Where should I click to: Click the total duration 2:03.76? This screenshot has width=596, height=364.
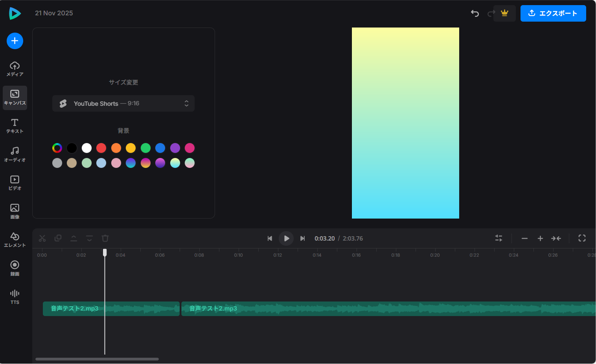tap(353, 239)
